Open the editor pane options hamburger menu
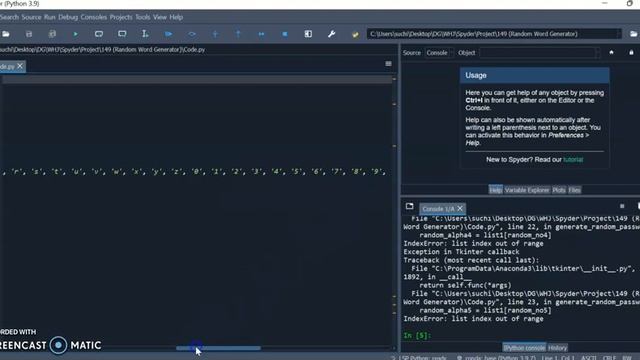Image resolution: width=640 pixels, height=360 pixels. [388, 64]
